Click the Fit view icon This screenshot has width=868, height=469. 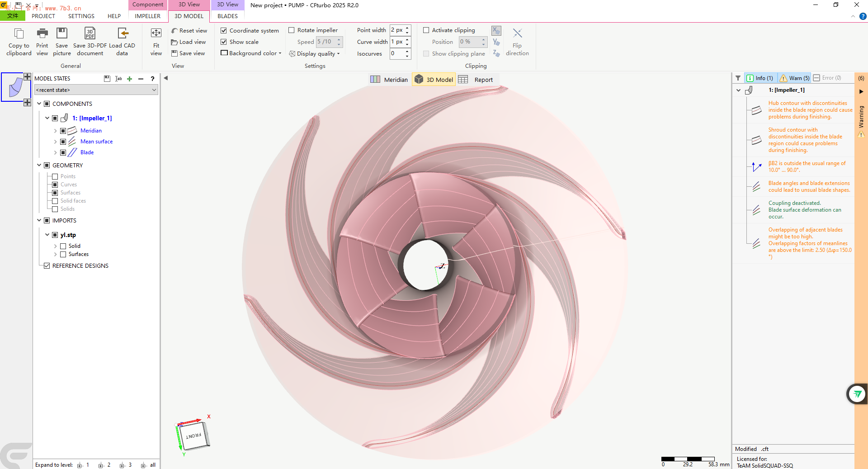point(156,33)
